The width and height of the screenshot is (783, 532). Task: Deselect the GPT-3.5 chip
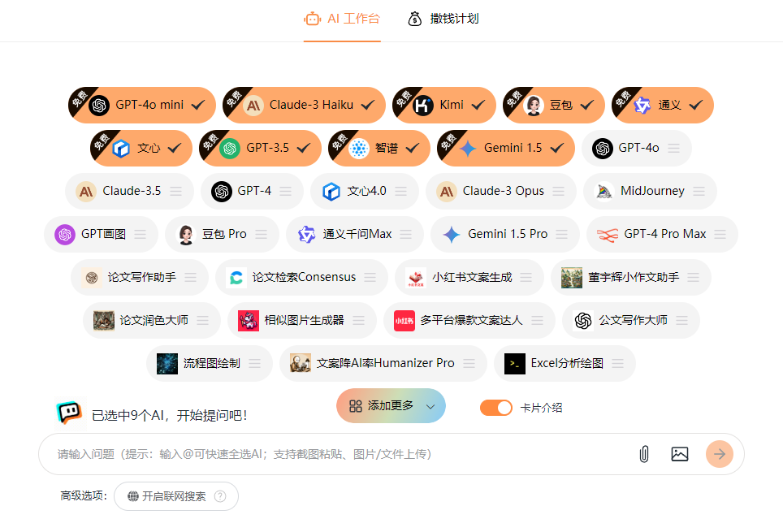[x=260, y=149]
